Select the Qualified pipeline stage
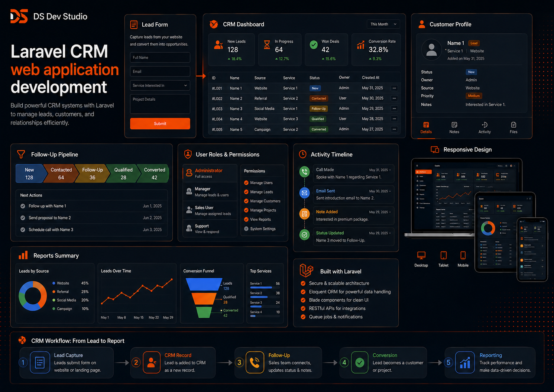This screenshot has width=554, height=392. pyautogui.click(x=123, y=174)
